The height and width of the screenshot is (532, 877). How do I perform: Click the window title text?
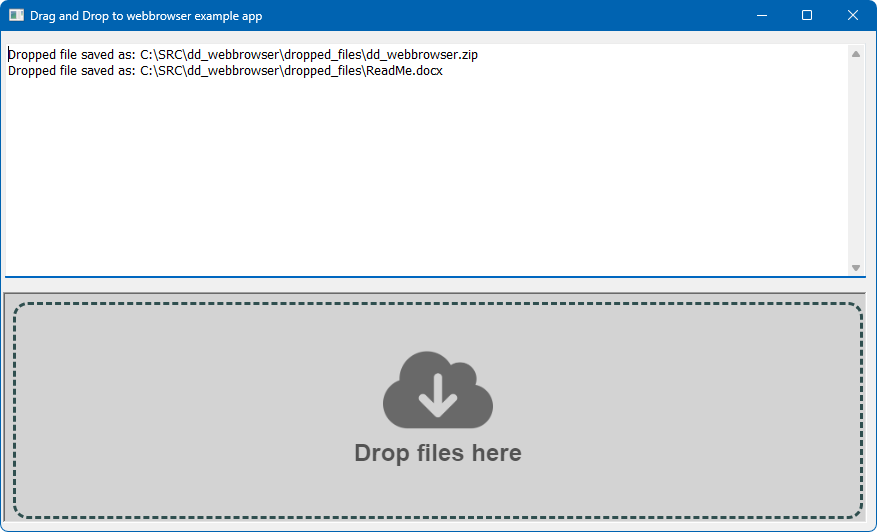pyautogui.click(x=146, y=16)
